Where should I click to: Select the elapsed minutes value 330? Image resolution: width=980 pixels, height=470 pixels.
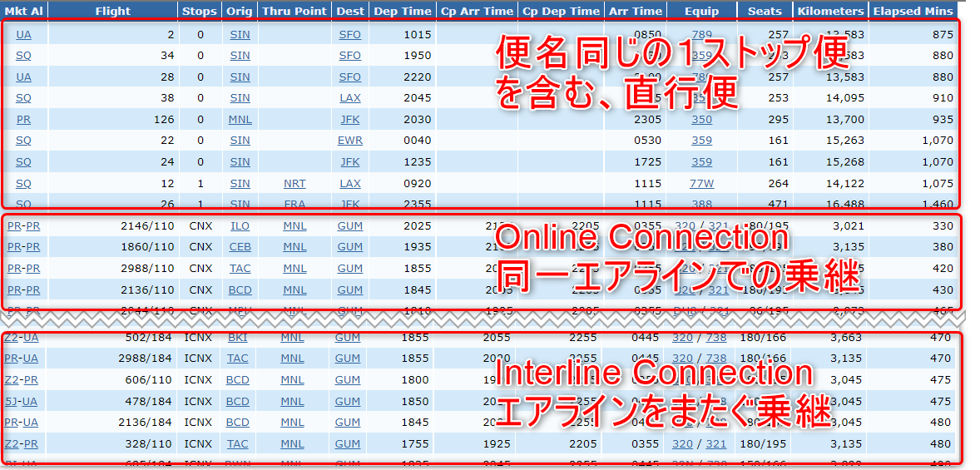(x=943, y=226)
